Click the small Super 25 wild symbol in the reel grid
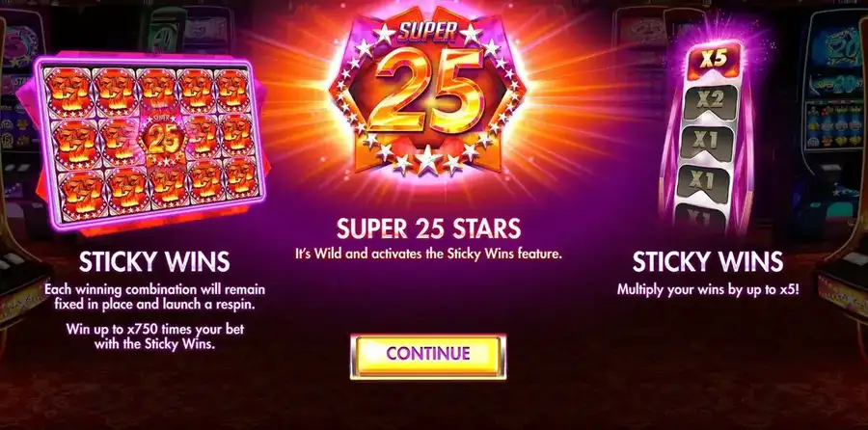Viewport: 868px width, 430px height. [x=163, y=141]
